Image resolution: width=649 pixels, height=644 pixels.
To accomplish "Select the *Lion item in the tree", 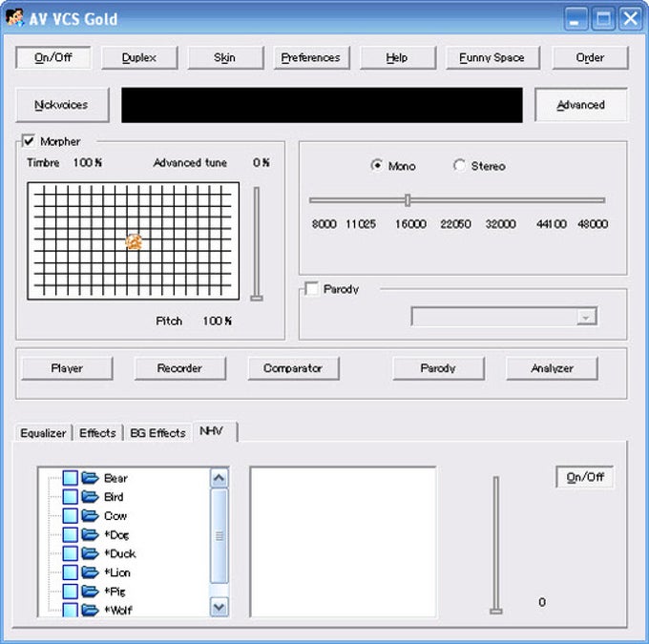I will click(117, 572).
